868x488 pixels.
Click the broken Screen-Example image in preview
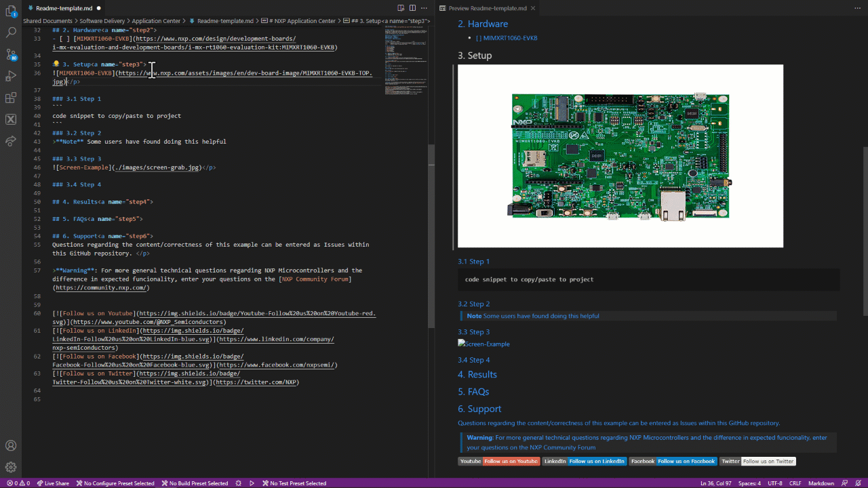click(484, 344)
